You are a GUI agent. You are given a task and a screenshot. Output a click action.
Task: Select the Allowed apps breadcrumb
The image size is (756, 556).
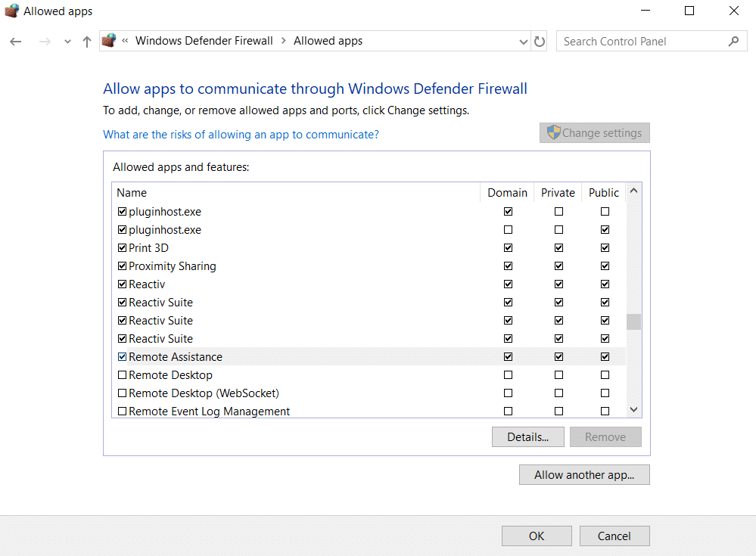click(328, 40)
